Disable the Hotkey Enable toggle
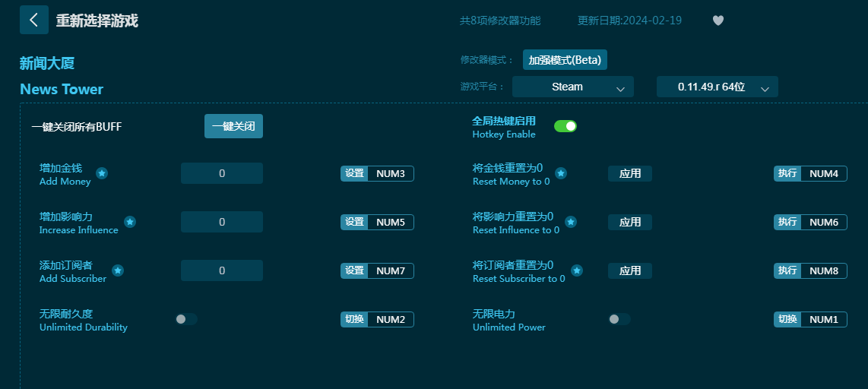The height and width of the screenshot is (389, 868). click(x=565, y=126)
